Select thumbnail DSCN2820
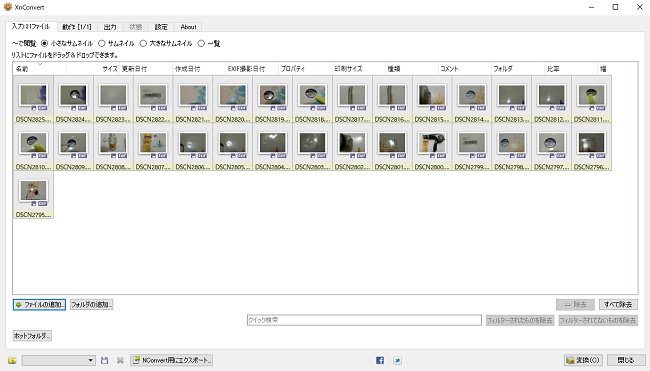The image size is (650, 371). coord(233,99)
